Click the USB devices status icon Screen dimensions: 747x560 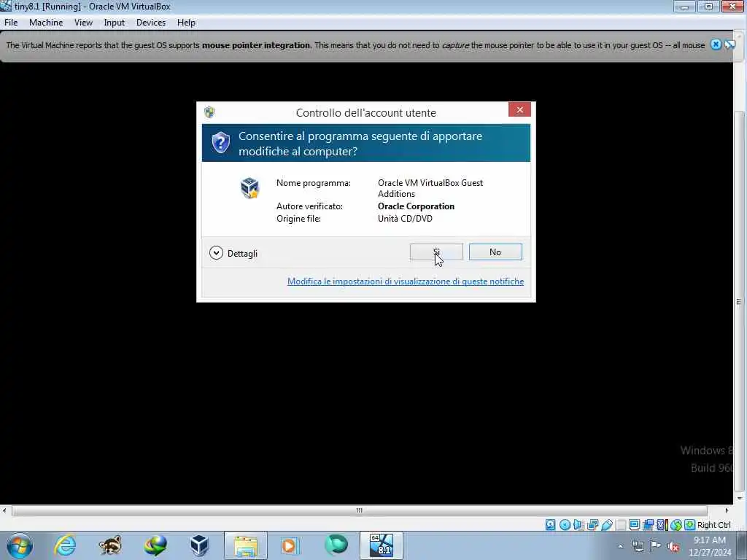point(607,525)
